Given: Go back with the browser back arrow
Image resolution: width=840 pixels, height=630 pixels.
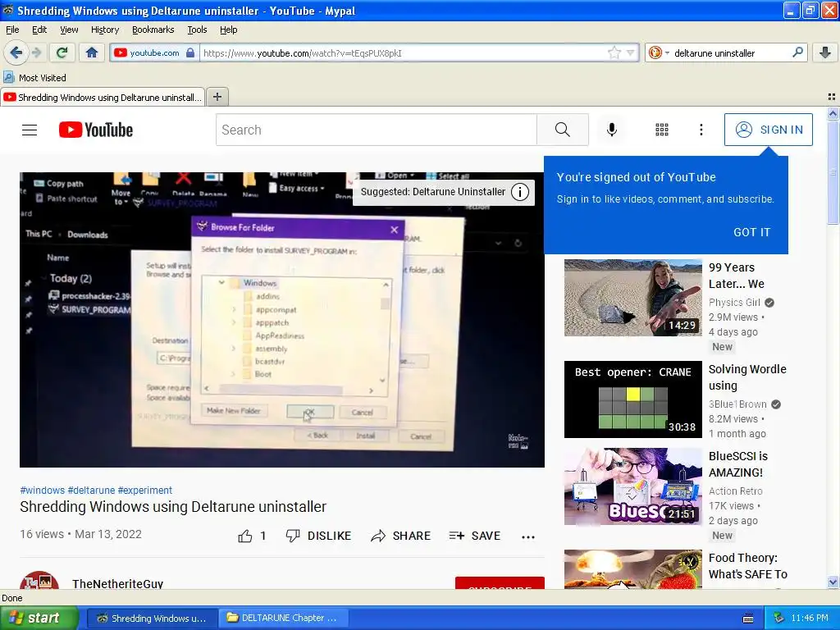Looking at the screenshot, I should click(16, 52).
